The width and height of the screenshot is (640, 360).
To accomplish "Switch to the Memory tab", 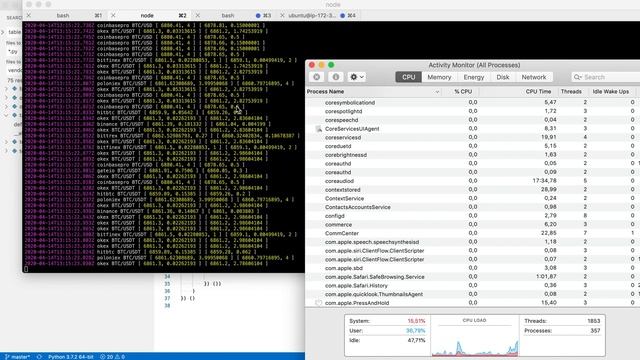I will tap(439, 77).
